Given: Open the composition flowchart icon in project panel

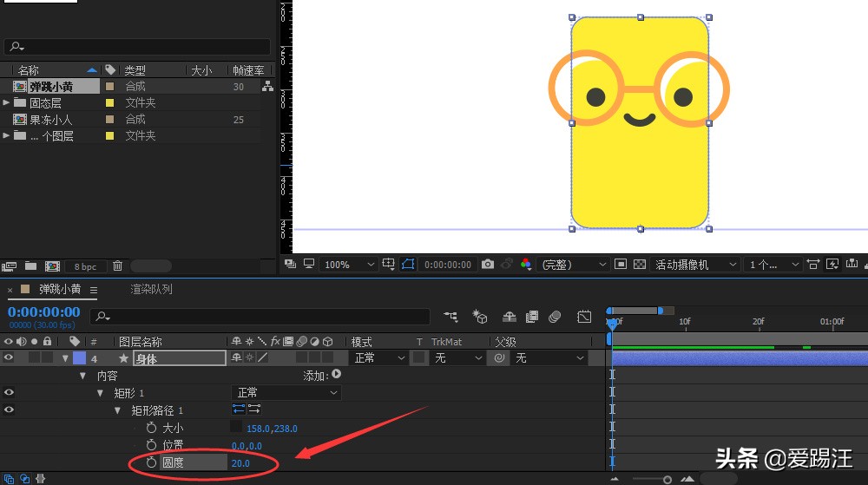Looking at the screenshot, I should (x=267, y=86).
